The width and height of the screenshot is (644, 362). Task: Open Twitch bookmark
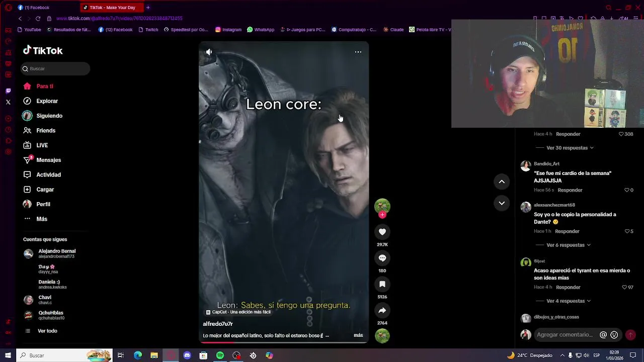[148, 30]
